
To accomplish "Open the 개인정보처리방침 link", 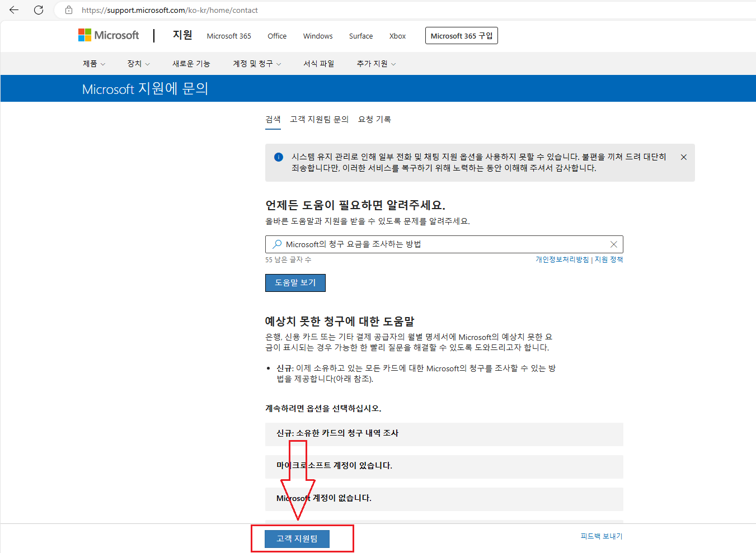I will (x=562, y=259).
